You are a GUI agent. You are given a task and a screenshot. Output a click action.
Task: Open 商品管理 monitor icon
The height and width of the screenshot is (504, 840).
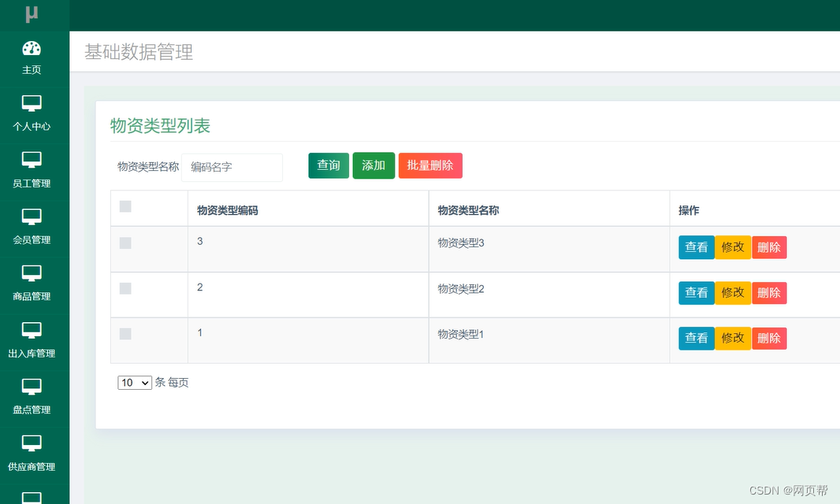[32, 274]
